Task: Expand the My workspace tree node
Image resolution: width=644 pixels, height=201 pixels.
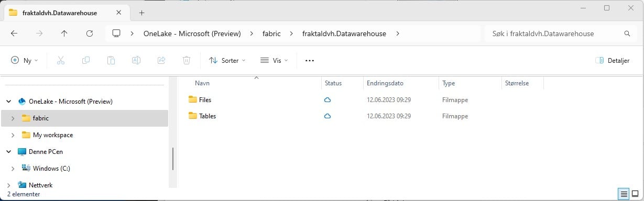Action: pos(13,135)
